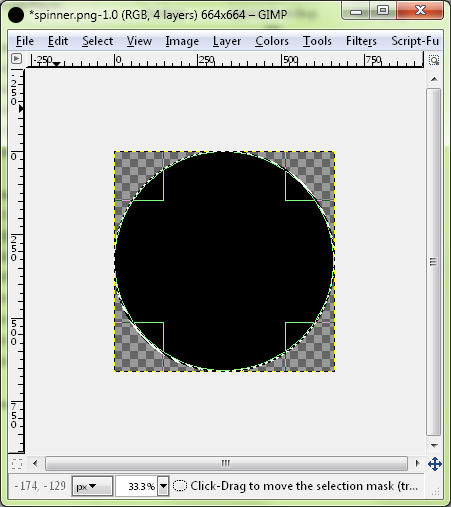
Task: Click the vertical scrollbar up arrow
Action: click(x=434, y=79)
